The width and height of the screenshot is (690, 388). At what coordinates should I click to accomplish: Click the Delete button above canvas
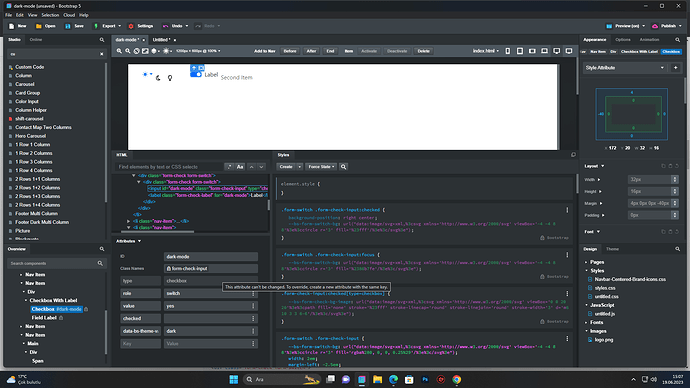pyautogui.click(x=423, y=51)
